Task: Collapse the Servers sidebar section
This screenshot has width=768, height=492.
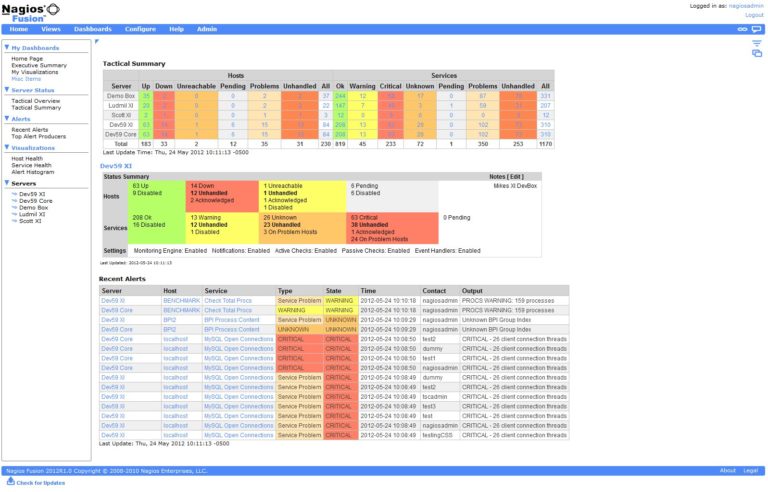Action: point(5,184)
